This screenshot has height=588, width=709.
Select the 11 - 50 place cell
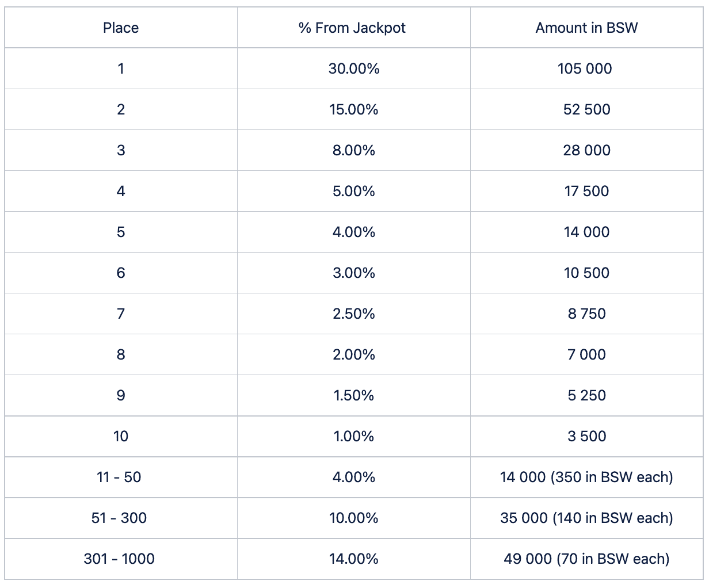(x=121, y=477)
